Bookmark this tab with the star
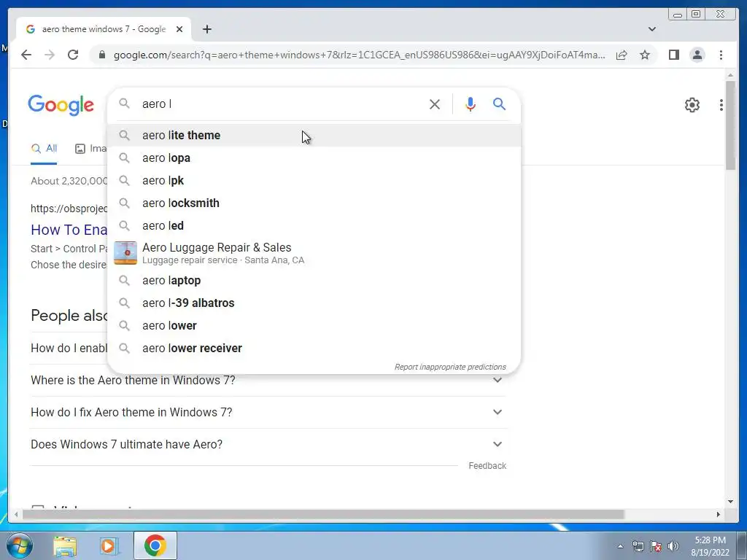The image size is (747, 560). (645, 55)
